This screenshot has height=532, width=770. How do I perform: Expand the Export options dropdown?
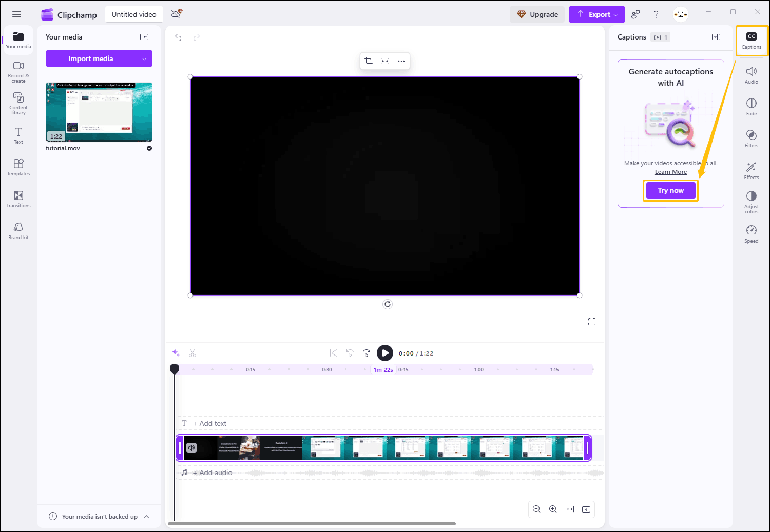[615, 14]
